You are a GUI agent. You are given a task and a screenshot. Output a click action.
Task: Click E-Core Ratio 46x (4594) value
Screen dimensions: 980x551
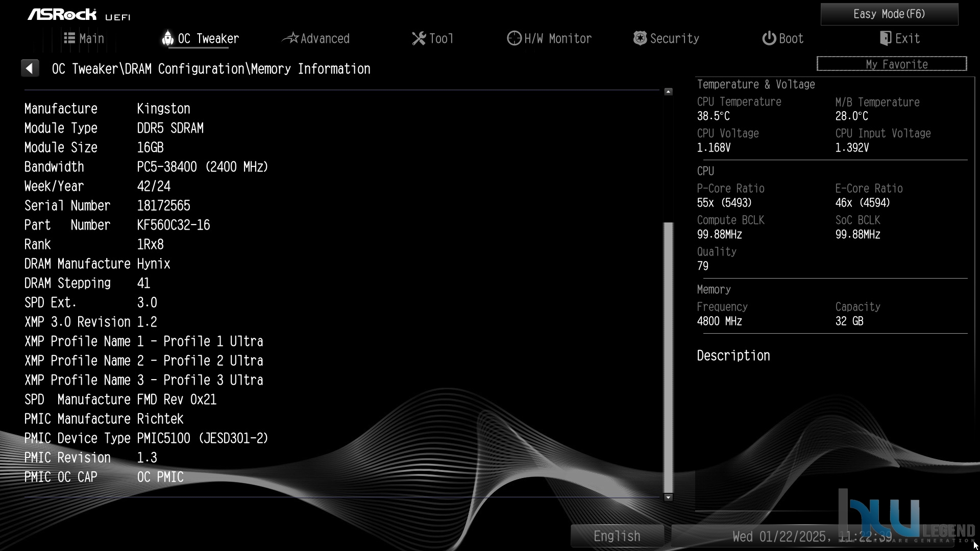[x=863, y=203]
